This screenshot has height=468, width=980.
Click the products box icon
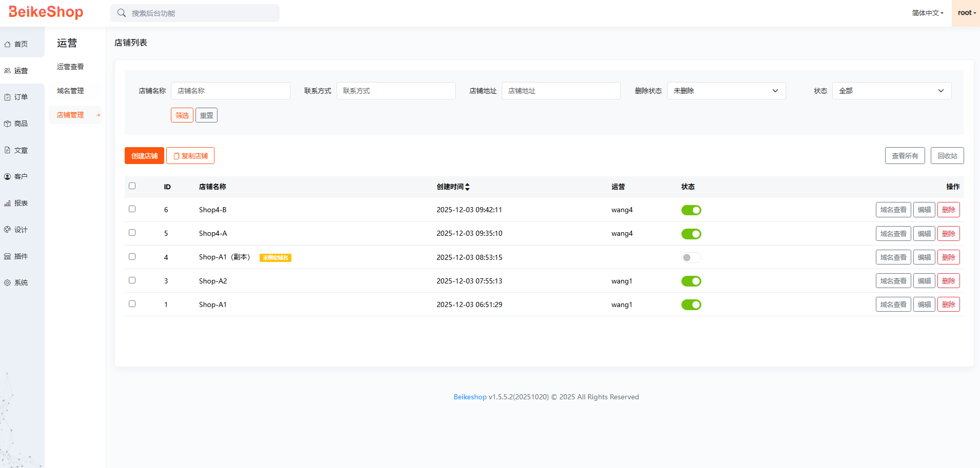pyautogui.click(x=8, y=124)
